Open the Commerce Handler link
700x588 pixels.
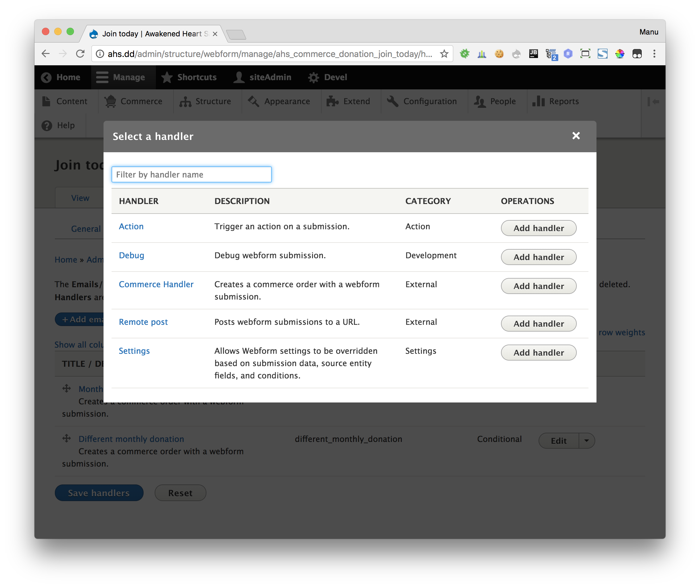point(156,284)
